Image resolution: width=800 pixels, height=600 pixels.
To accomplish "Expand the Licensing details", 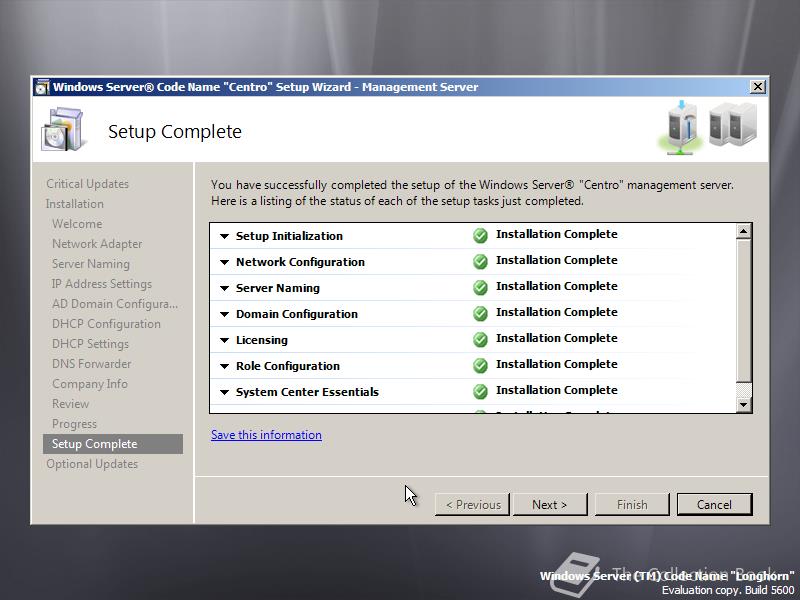I will [224, 340].
